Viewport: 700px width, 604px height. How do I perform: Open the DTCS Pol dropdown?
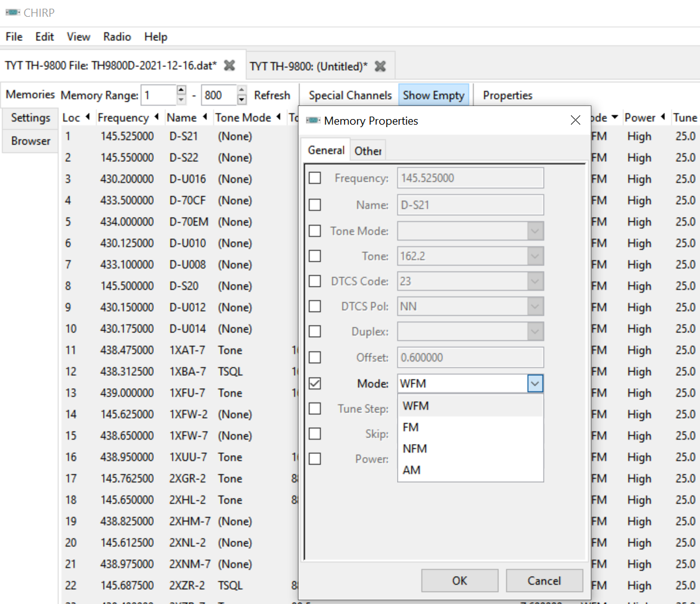click(x=535, y=306)
